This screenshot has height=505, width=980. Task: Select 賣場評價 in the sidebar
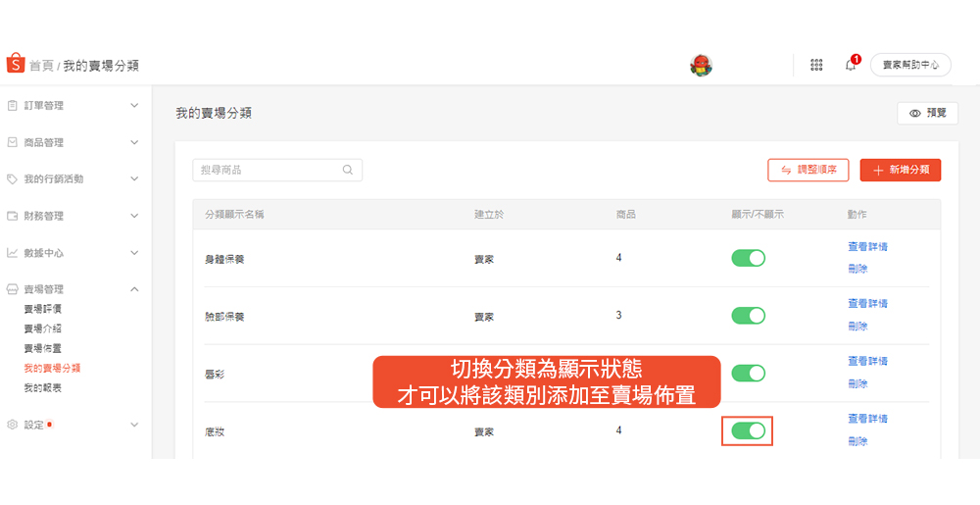click(43, 309)
